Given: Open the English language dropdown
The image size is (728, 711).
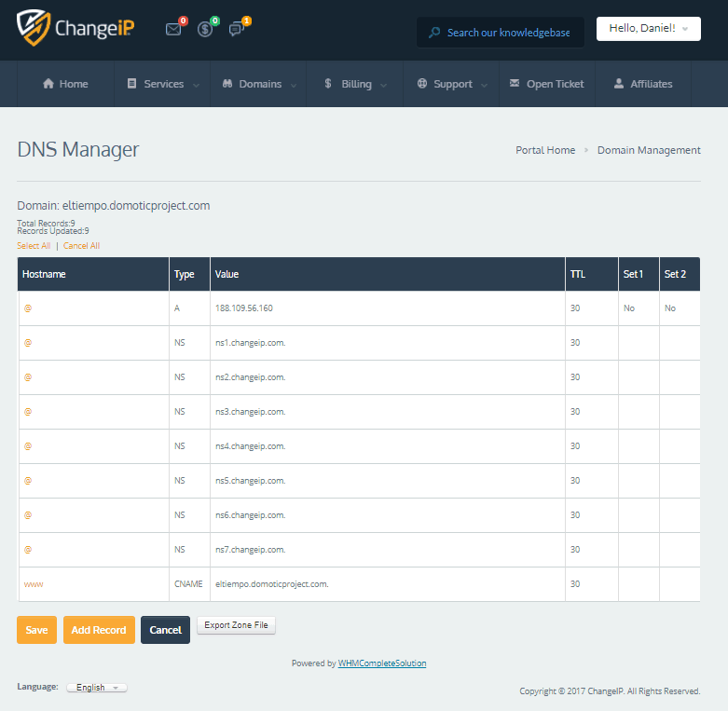Looking at the screenshot, I should (97, 688).
